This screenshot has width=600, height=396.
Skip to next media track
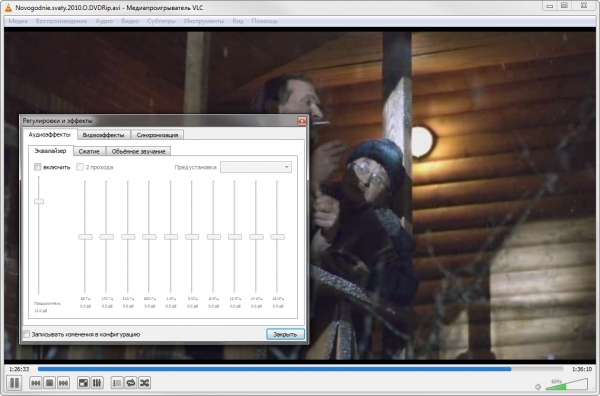[x=64, y=383]
